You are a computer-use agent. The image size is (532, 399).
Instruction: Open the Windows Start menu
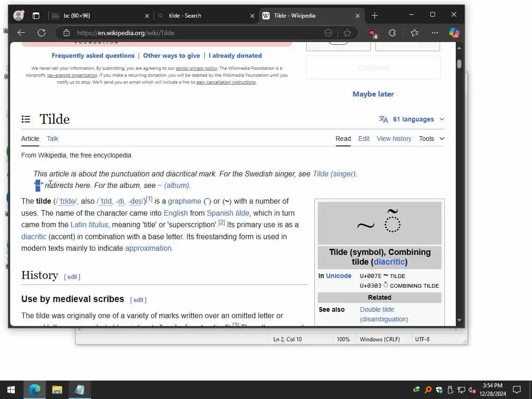(x=11, y=389)
